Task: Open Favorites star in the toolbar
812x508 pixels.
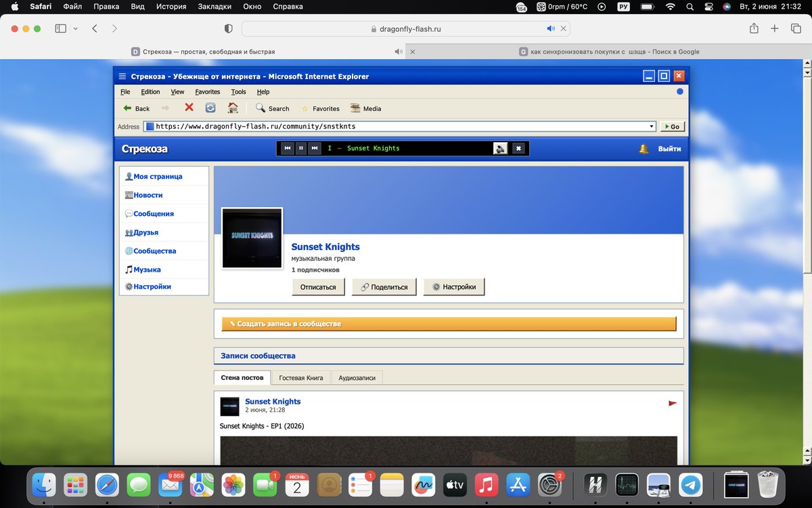Action: 320,108
